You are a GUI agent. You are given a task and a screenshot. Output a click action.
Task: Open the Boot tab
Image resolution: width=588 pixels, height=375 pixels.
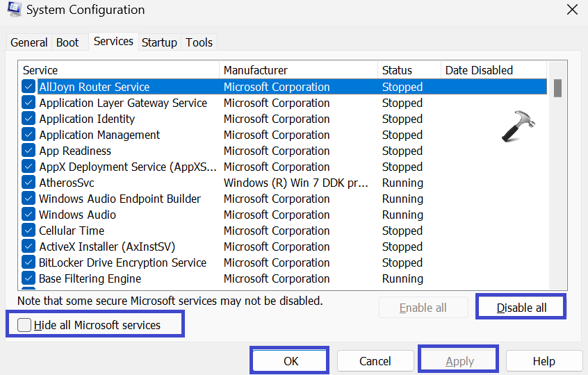click(x=67, y=42)
